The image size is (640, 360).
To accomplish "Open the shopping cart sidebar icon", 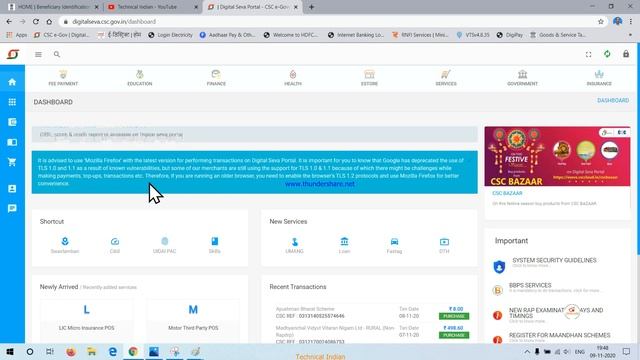I will 12,162.
